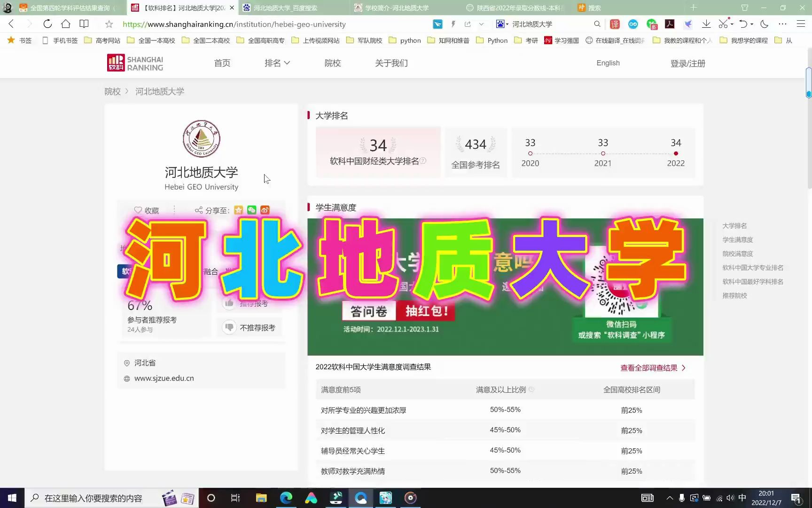Open Task View in taskbar

tap(235, 498)
